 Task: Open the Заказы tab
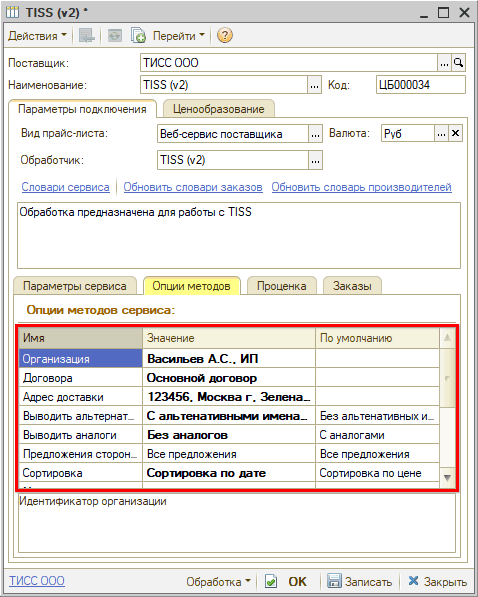[352, 286]
